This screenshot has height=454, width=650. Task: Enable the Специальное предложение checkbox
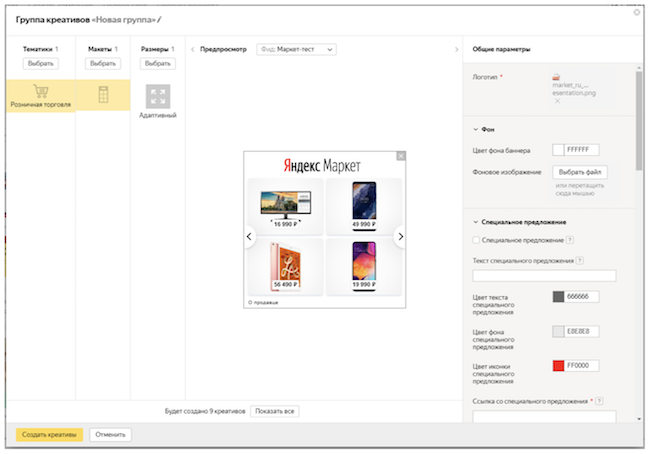point(476,240)
